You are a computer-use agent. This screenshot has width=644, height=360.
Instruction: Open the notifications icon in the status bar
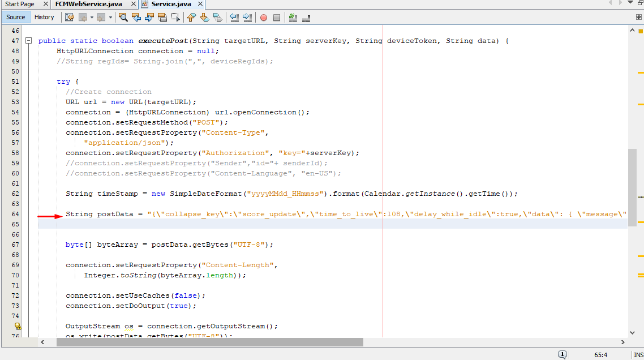click(563, 355)
